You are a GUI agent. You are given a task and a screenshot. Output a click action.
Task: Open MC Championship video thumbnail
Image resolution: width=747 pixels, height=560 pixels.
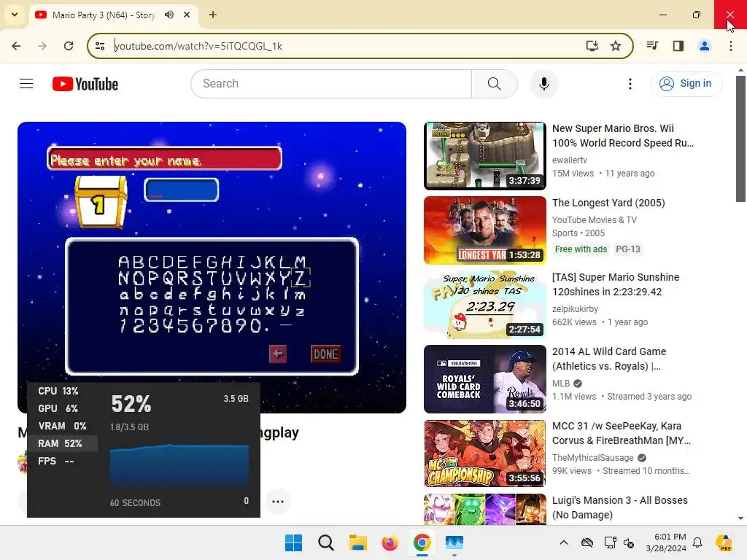click(x=485, y=453)
